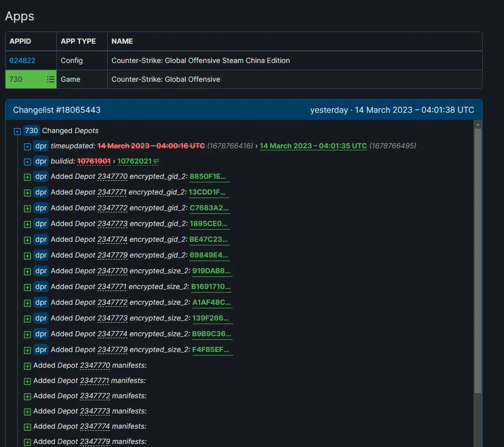This screenshot has height=447, width=504.
Task: Click the dpr badge on buildid row
Action: (41, 162)
